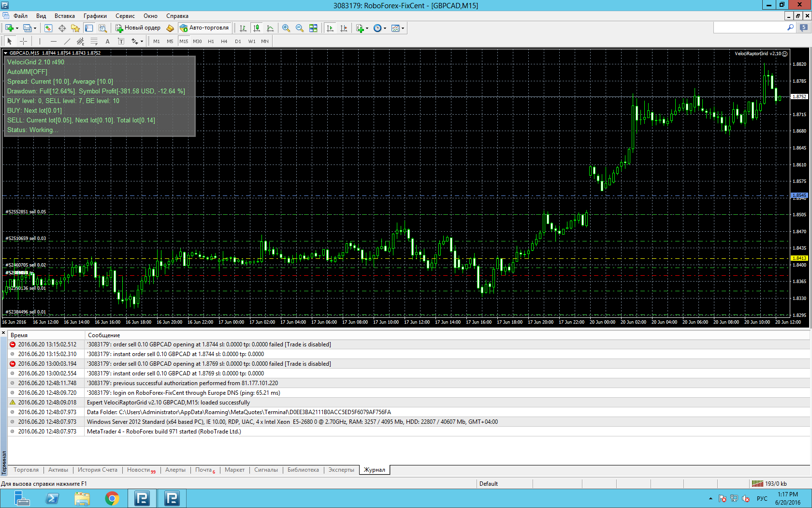Open the indicators list dropdown

point(362,28)
